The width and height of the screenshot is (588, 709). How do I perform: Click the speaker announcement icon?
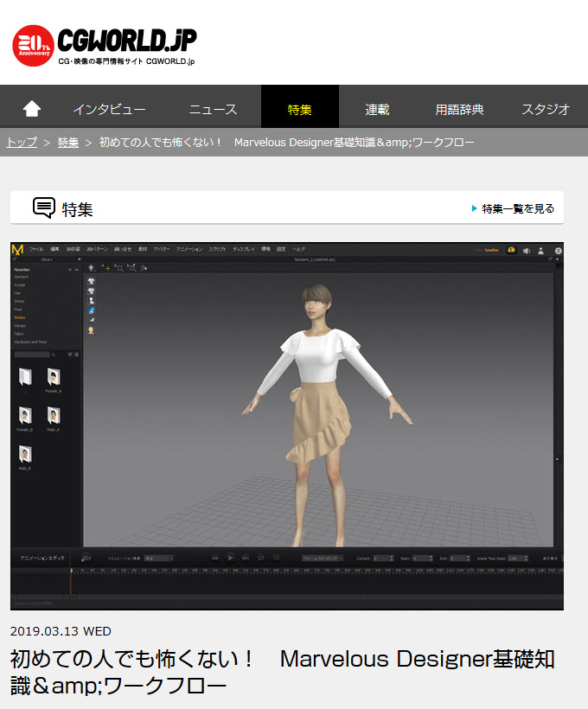pyautogui.click(x=527, y=251)
